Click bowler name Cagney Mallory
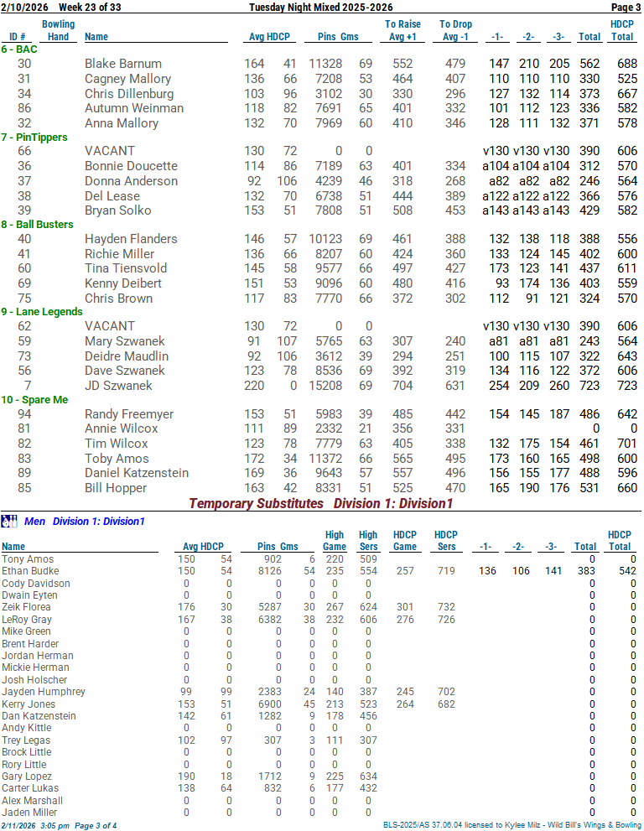644x831 pixels. (x=127, y=79)
